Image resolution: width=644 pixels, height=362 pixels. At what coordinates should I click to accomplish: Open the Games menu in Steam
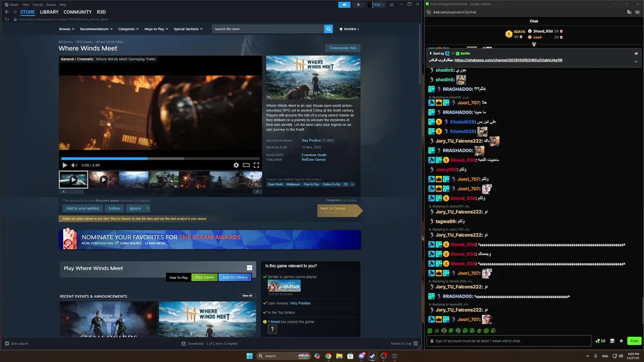[51, 5]
